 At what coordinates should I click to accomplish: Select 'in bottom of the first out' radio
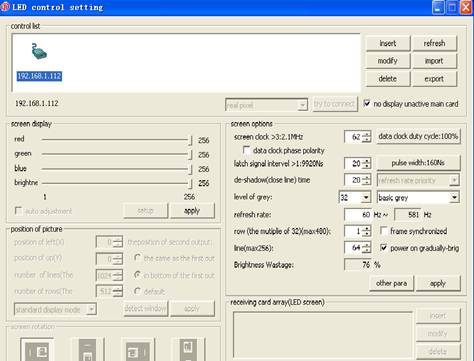(137, 275)
